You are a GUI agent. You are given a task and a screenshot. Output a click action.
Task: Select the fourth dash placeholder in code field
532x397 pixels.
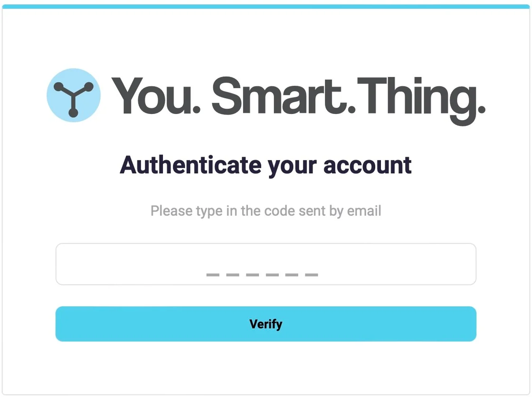(x=272, y=275)
